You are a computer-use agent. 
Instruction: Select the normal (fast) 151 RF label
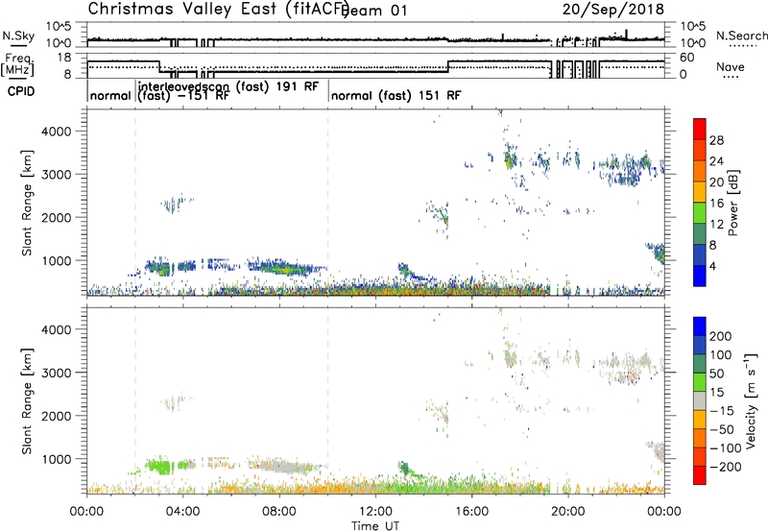(x=396, y=95)
